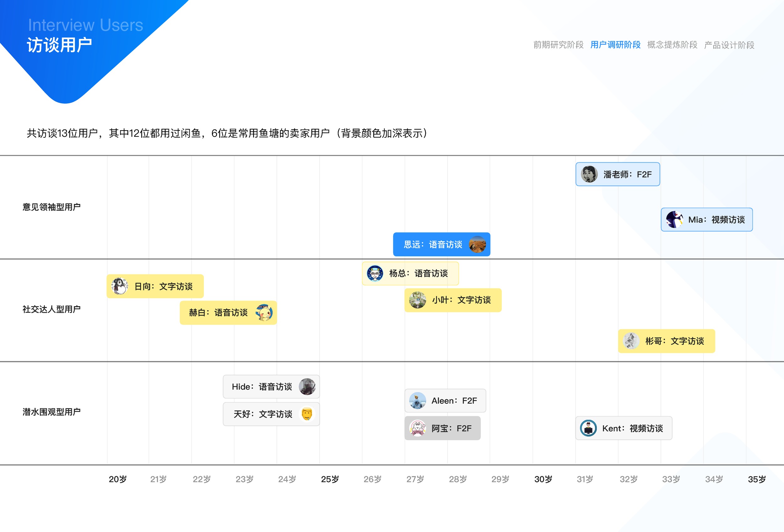Switch to the 概念提炼阶段 tab

point(672,45)
